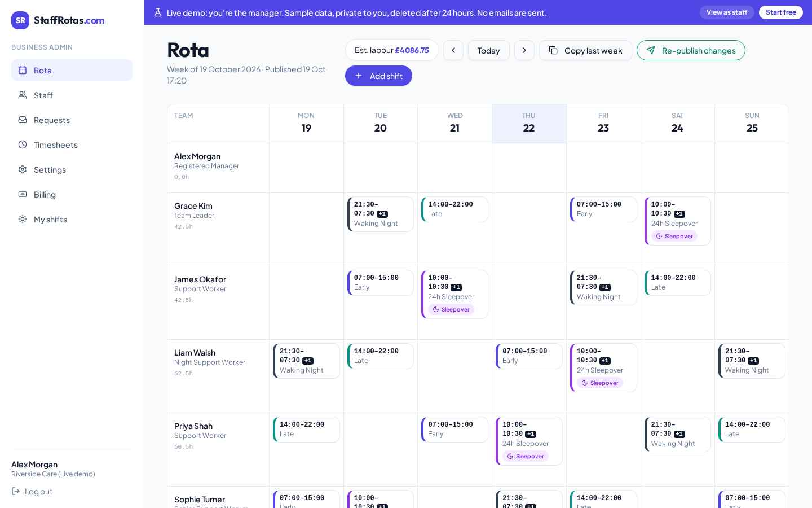Open Grace Kim's Tuesday Waking Night shift
The height and width of the screenshot is (508, 812).
(x=381, y=214)
